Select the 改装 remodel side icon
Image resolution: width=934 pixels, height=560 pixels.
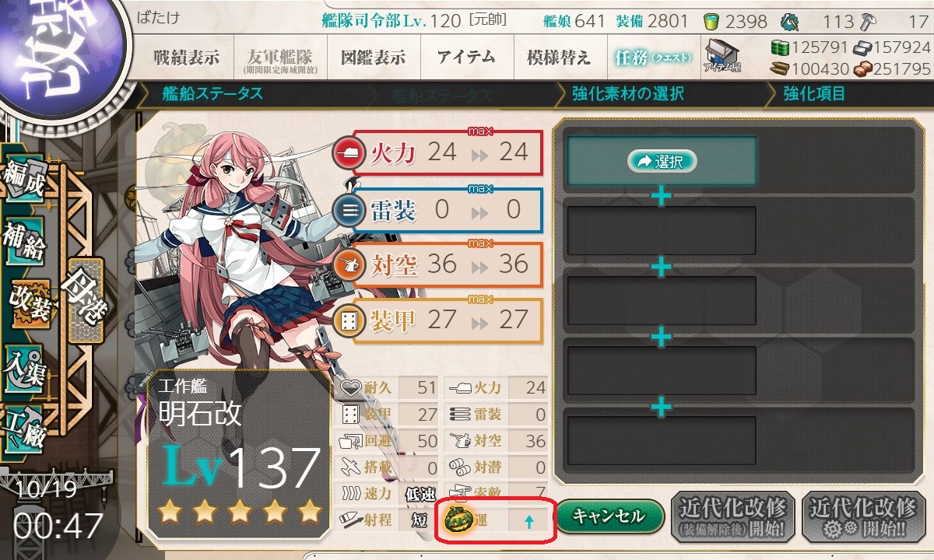[x=30, y=303]
